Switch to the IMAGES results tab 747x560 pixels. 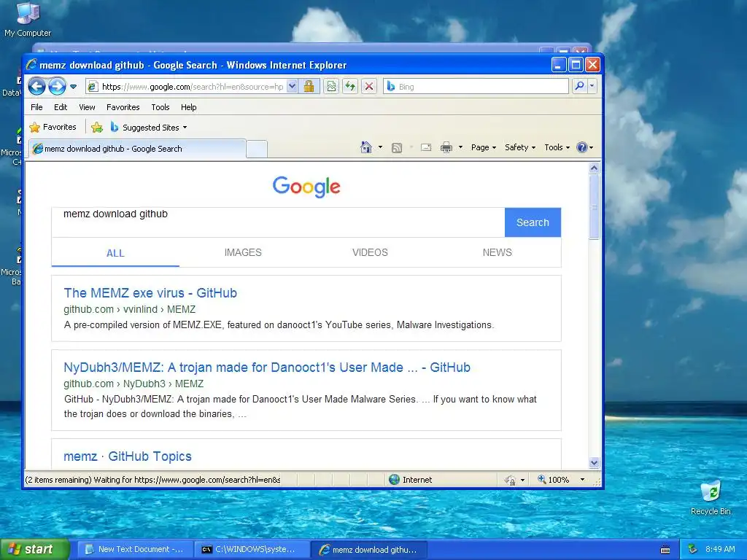pyautogui.click(x=243, y=252)
